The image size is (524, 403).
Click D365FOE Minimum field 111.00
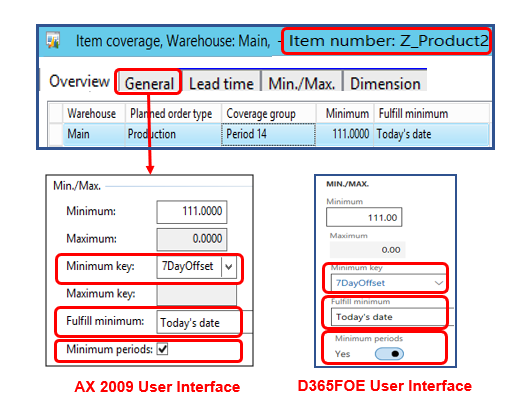click(364, 217)
